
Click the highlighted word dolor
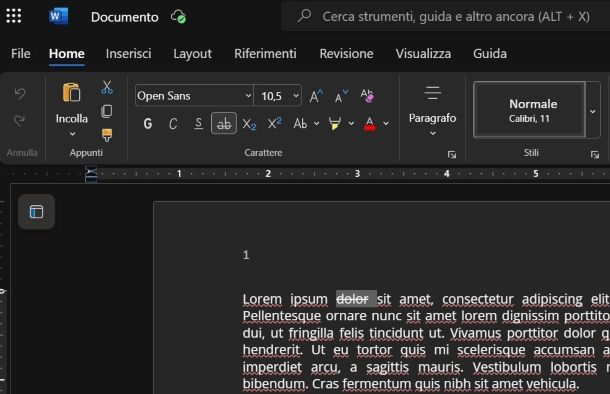coord(352,299)
